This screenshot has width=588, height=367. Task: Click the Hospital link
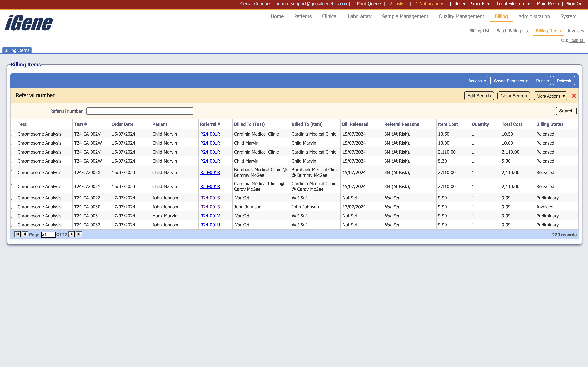point(577,41)
